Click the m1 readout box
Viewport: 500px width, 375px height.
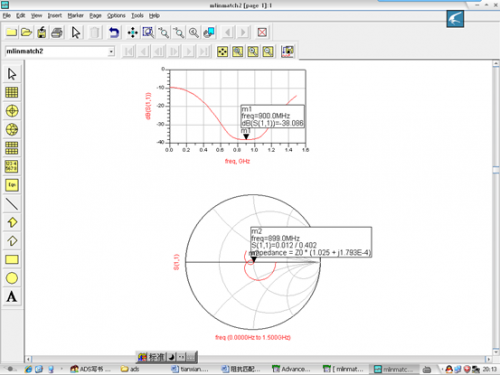coord(272,116)
